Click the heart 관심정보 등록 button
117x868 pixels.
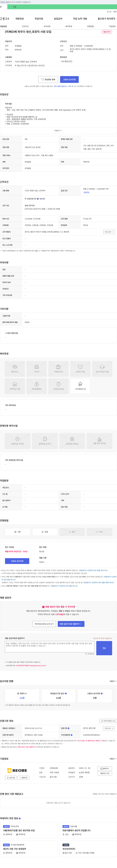48,79
